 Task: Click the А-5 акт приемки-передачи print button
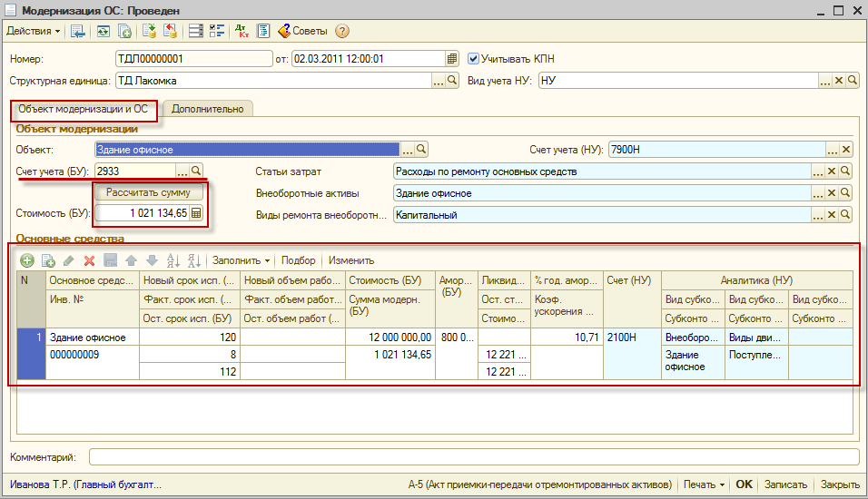[539, 484]
